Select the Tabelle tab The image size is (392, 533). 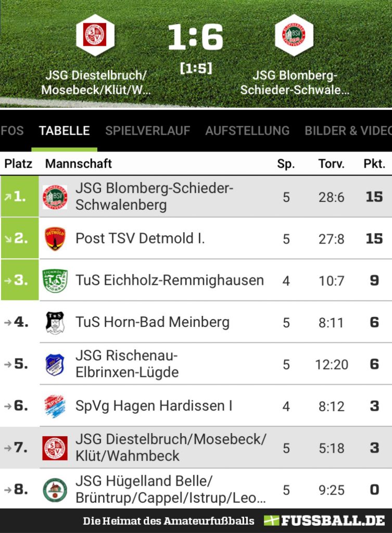(64, 131)
